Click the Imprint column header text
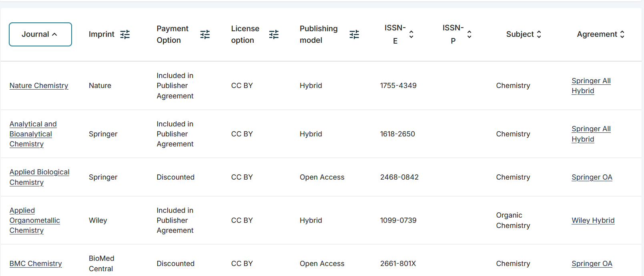 (x=101, y=34)
